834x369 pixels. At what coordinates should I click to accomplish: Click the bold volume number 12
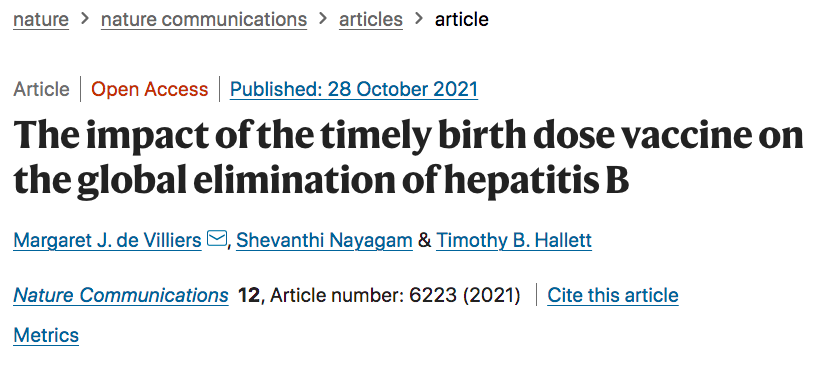click(248, 295)
